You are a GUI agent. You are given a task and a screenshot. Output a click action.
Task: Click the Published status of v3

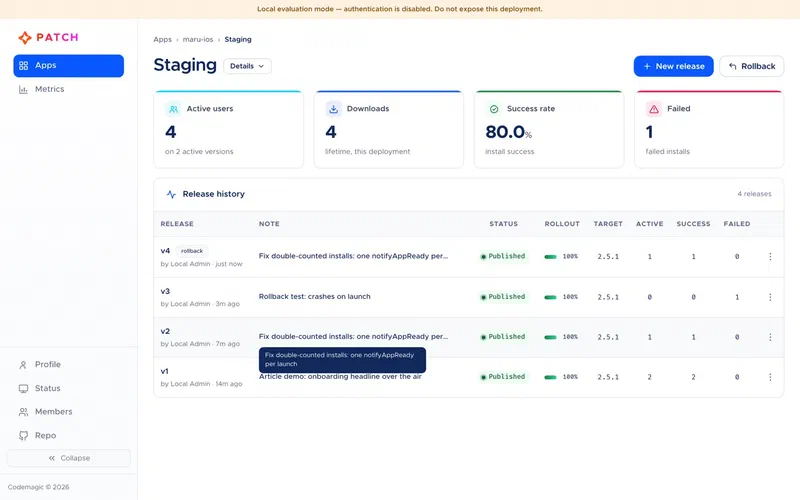tap(503, 296)
